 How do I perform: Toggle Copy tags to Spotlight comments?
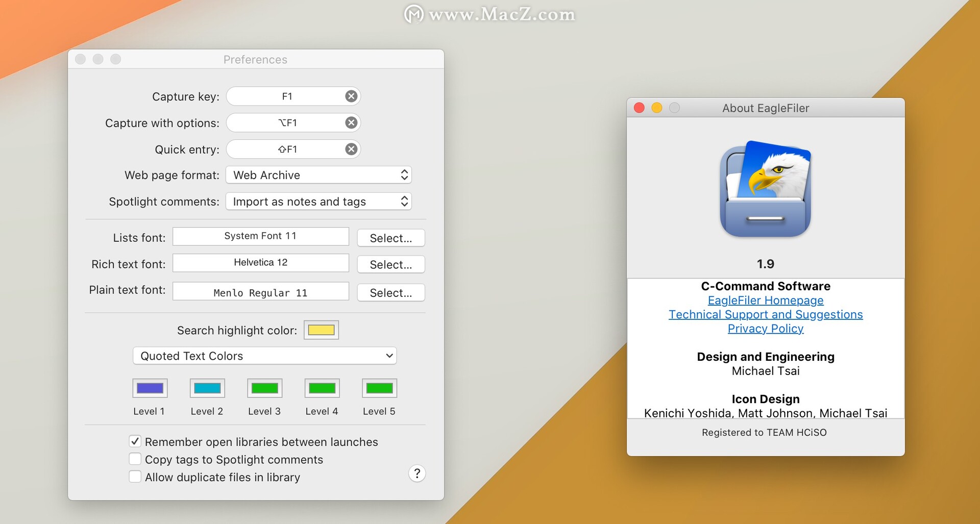pos(135,459)
